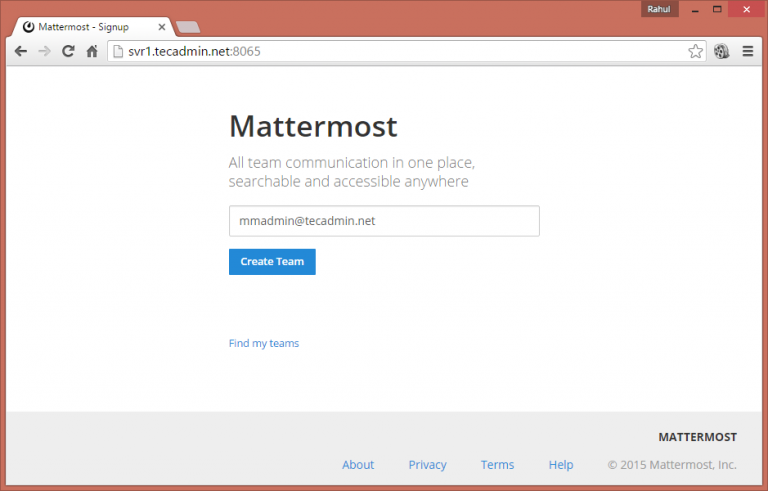This screenshot has width=768, height=491.
Task: Open a new browser tab
Action: click(188, 27)
